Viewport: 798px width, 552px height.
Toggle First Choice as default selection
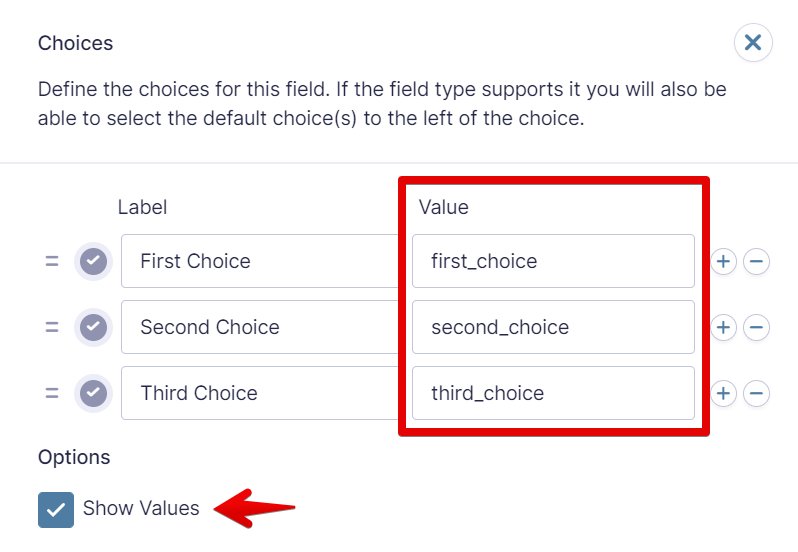click(93, 262)
